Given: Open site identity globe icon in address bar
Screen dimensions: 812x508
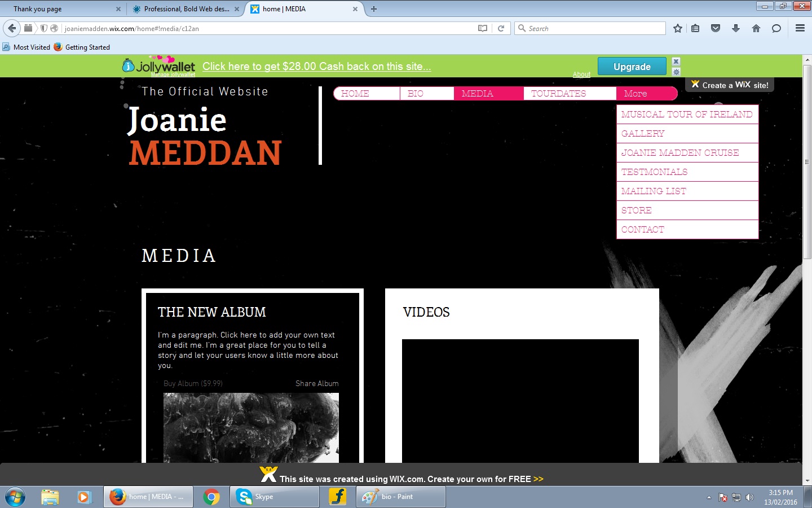Looking at the screenshot, I should [x=54, y=28].
